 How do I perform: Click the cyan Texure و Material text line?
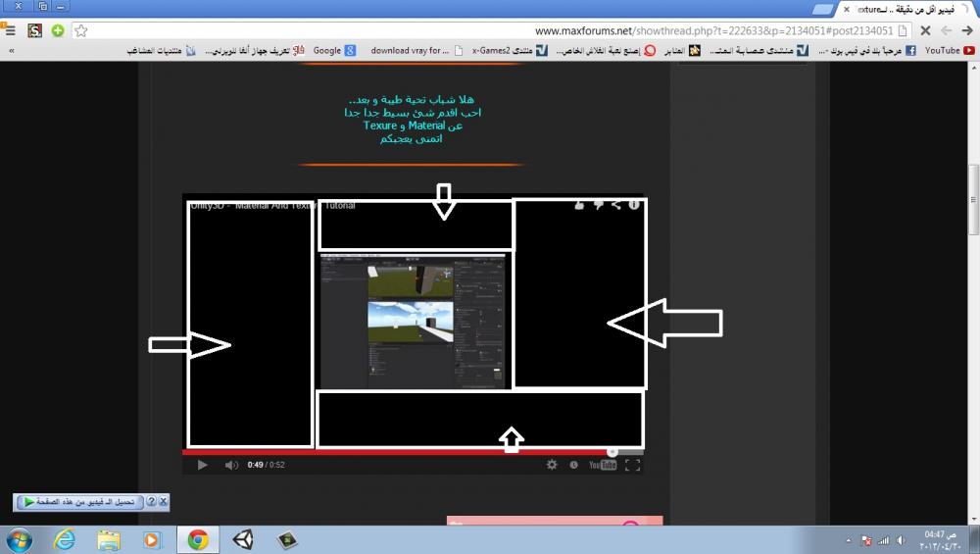coord(413,126)
